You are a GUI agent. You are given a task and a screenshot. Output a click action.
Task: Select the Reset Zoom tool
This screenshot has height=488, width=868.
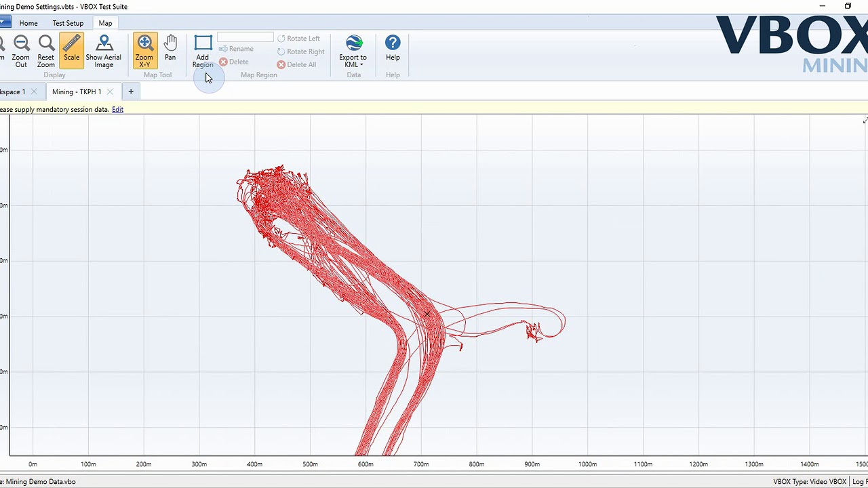point(46,52)
